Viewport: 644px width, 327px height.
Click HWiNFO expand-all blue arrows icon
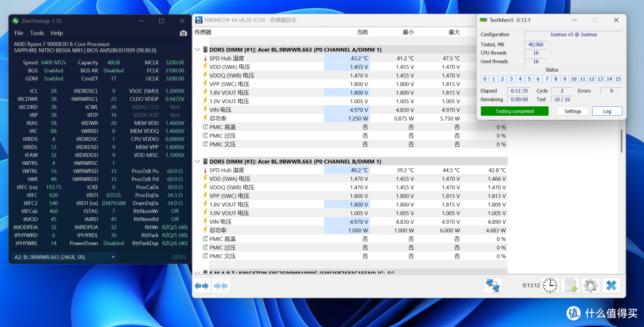click(x=202, y=285)
